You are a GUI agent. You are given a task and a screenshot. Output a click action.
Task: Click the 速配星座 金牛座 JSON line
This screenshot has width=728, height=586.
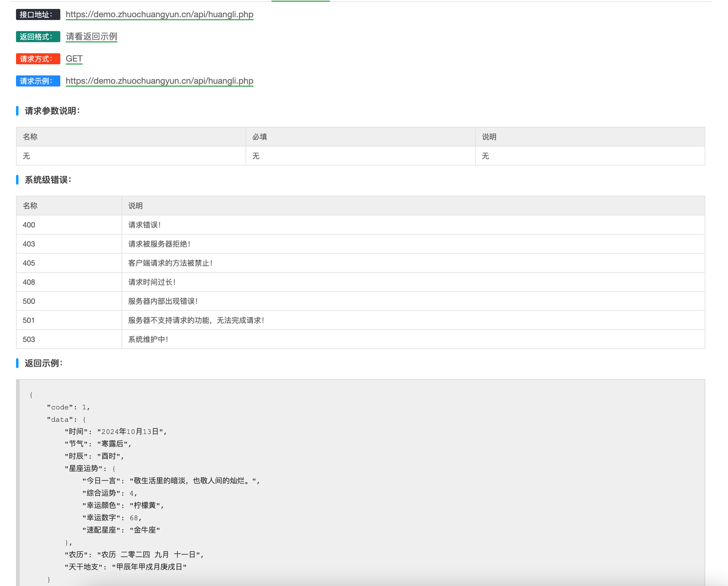click(x=121, y=530)
